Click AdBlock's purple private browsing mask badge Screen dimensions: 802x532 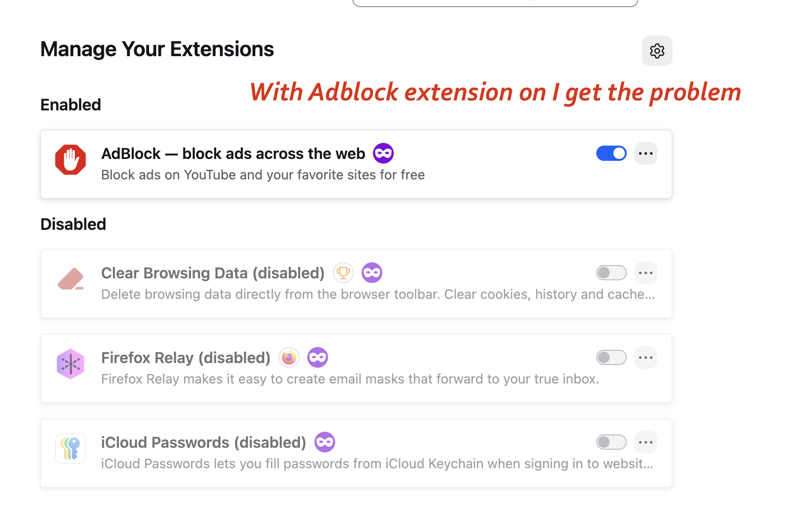(x=383, y=153)
